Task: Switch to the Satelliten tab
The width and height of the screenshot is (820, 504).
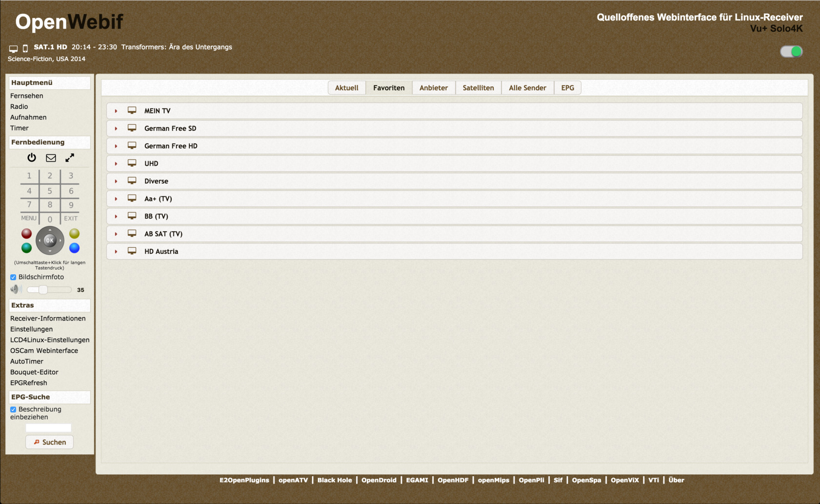Action: coord(478,88)
